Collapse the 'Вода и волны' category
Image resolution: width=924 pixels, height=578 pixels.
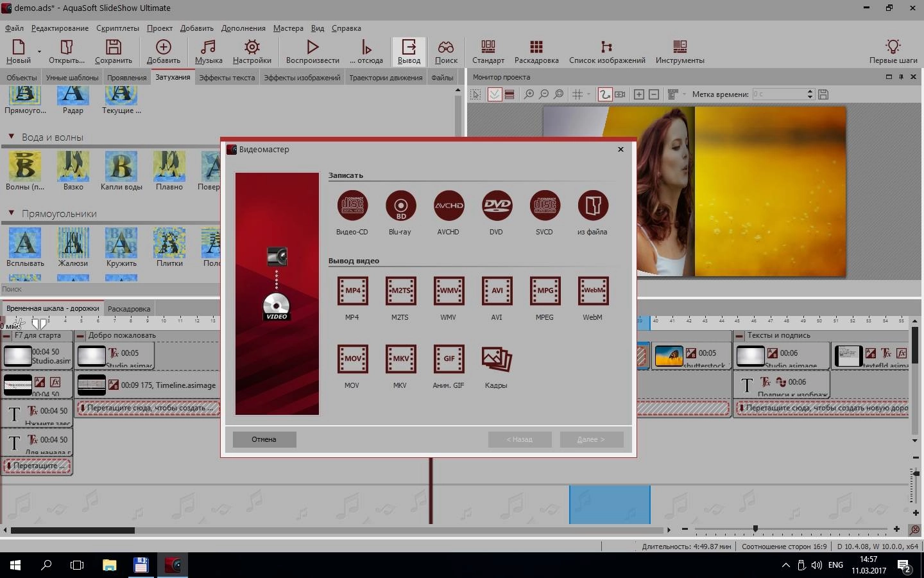11,137
